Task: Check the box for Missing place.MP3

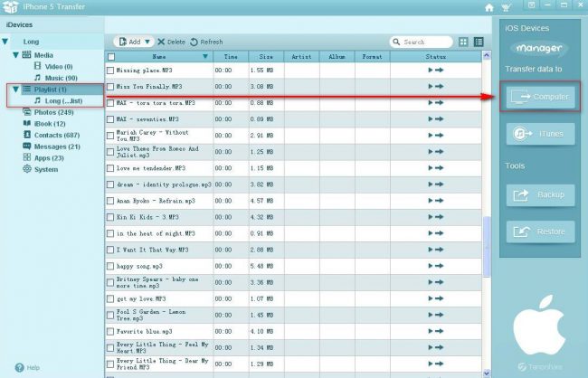Action: pyautogui.click(x=110, y=70)
